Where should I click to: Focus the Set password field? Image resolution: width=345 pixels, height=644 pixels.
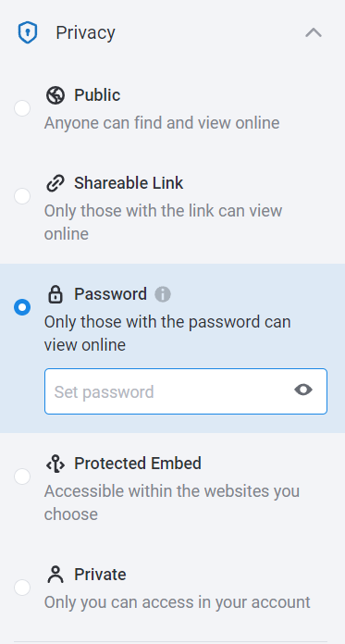(x=186, y=391)
